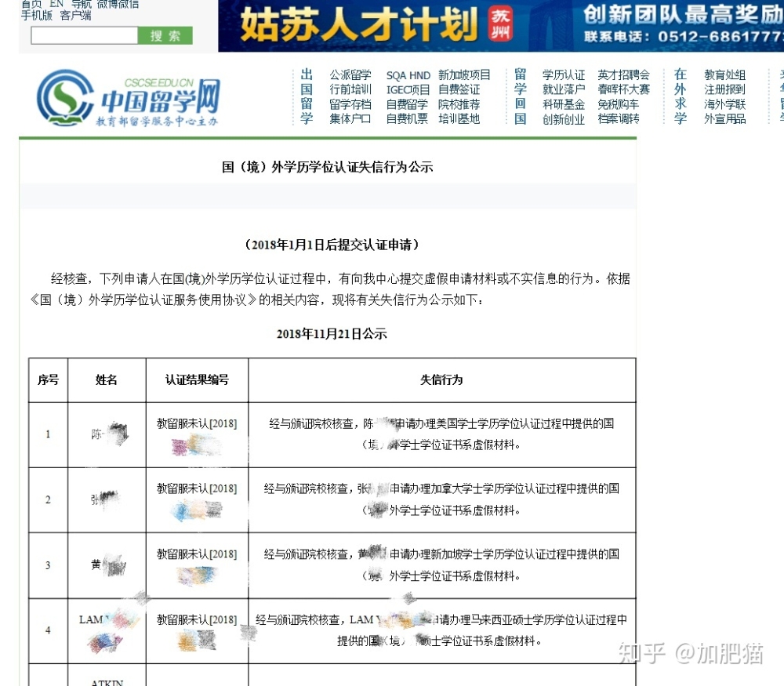The width and height of the screenshot is (784, 686).
Task: Click row 4 name cell LAM
Action: [x=106, y=631]
